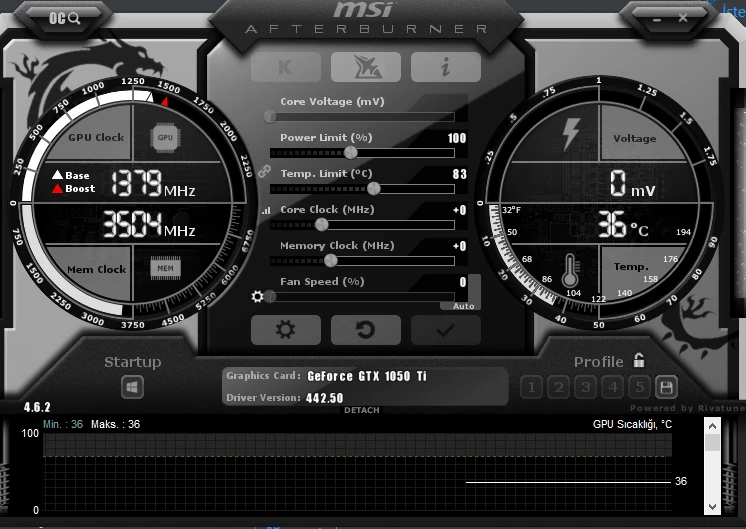This screenshot has width=746, height=529.
Task: Click the Temp. Limit value 83
Action: [x=460, y=174]
